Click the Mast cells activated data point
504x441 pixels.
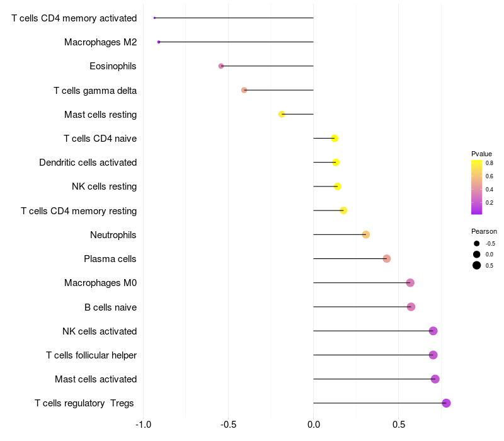(435, 379)
